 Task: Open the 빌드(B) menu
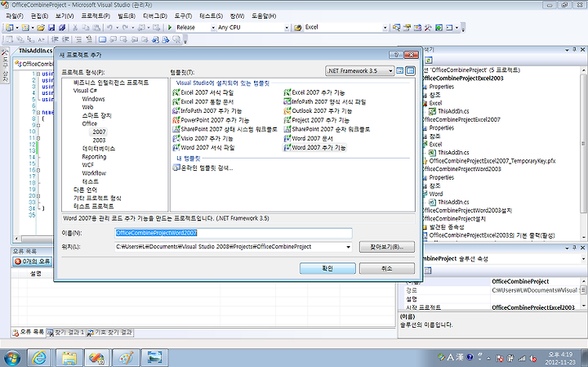click(x=127, y=16)
